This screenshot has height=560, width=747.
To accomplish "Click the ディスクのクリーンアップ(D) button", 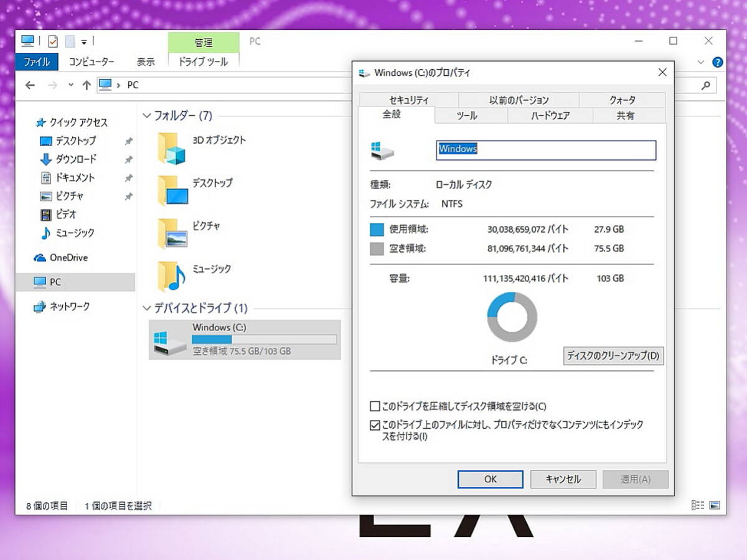I will (613, 356).
